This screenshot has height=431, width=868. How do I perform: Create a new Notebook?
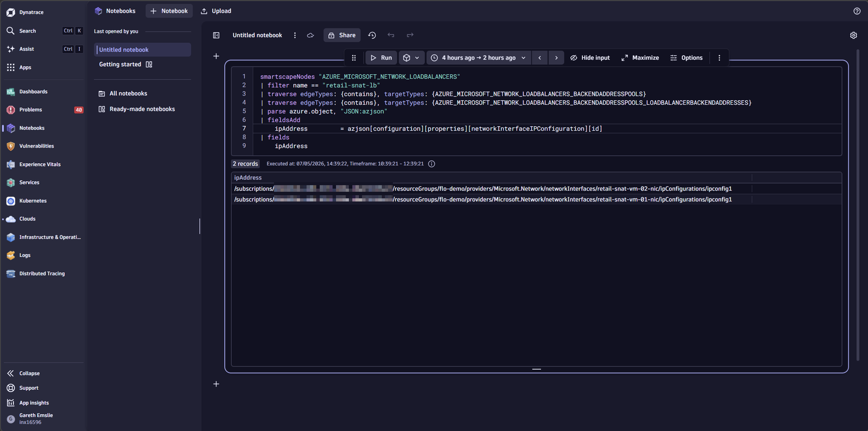[169, 11]
